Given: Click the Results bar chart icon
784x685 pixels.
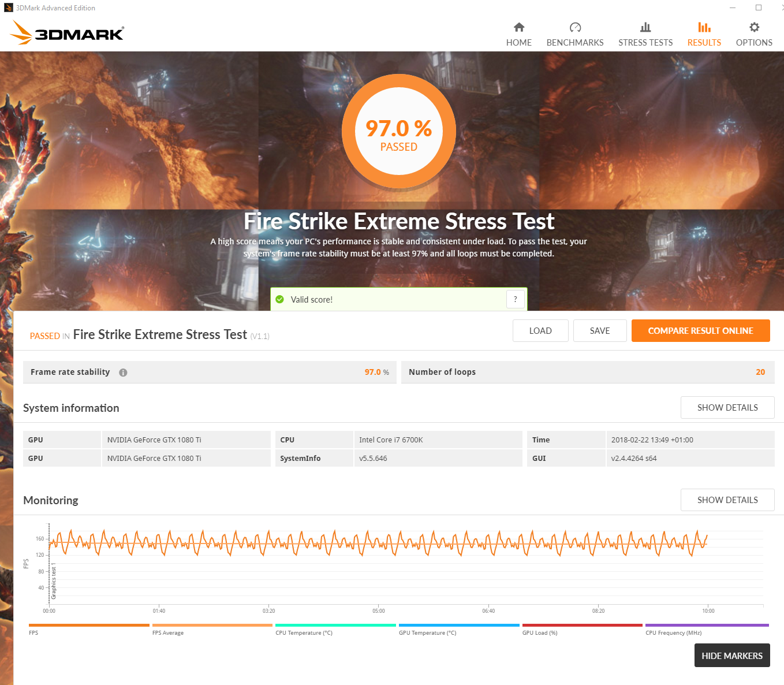Looking at the screenshot, I should point(704,27).
